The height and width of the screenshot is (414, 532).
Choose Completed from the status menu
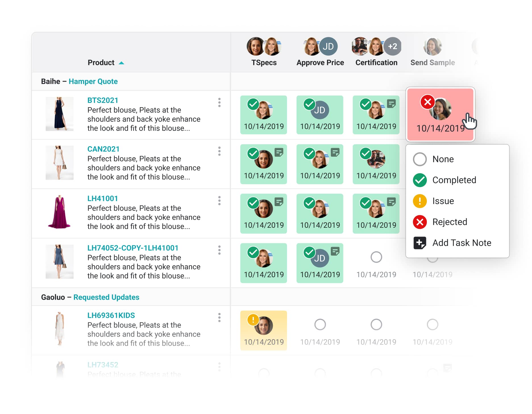454,180
